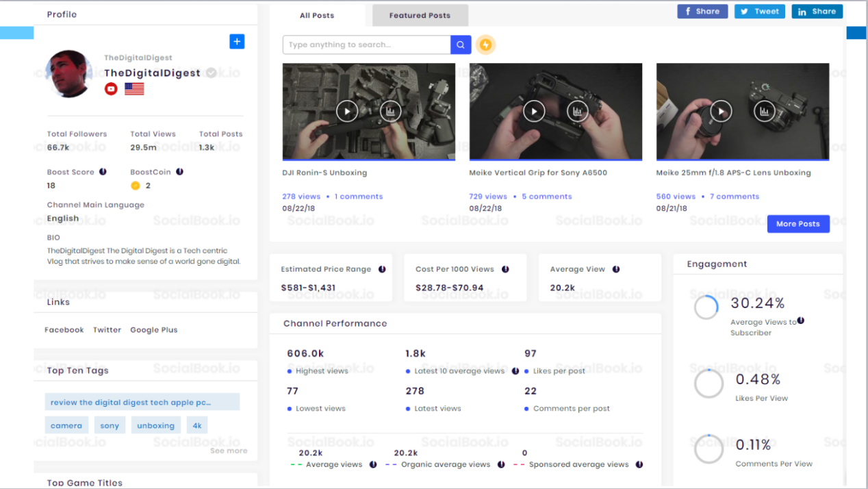The image size is (868, 489).
Task: Select the sony tag
Action: 110,425
